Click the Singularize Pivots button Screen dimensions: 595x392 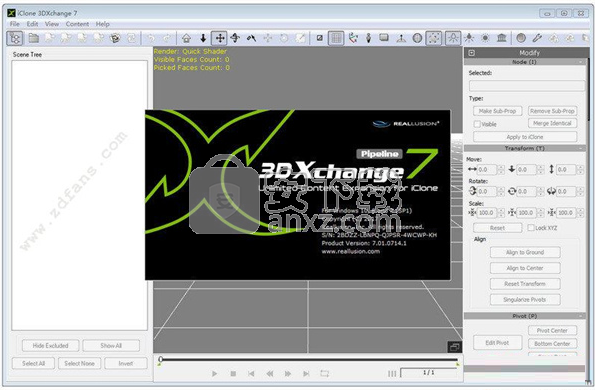525,300
